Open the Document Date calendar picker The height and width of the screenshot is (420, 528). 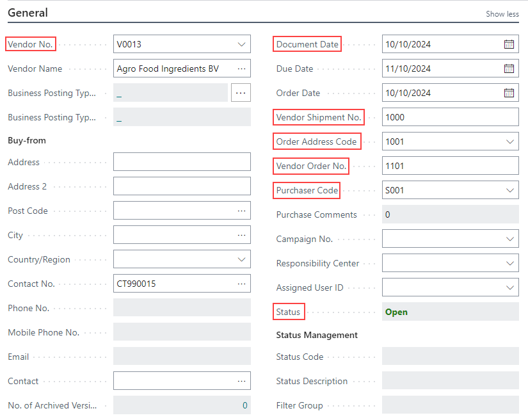tap(509, 44)
